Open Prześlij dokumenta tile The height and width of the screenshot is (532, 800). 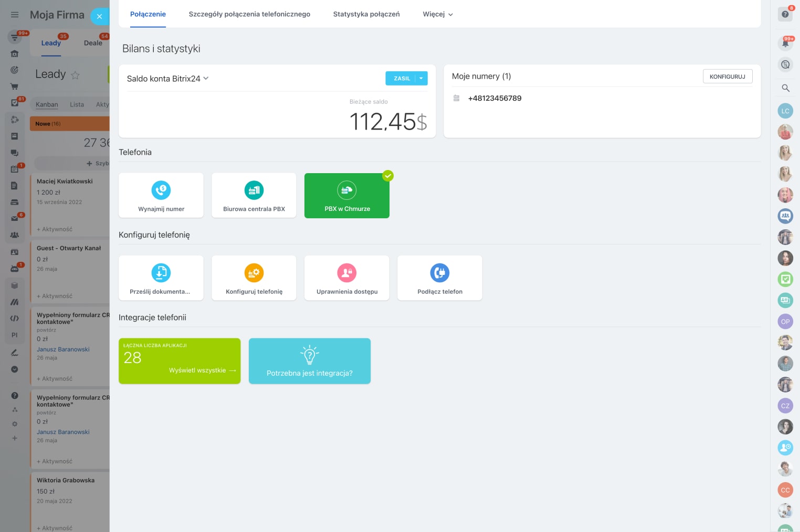(161, 278)
